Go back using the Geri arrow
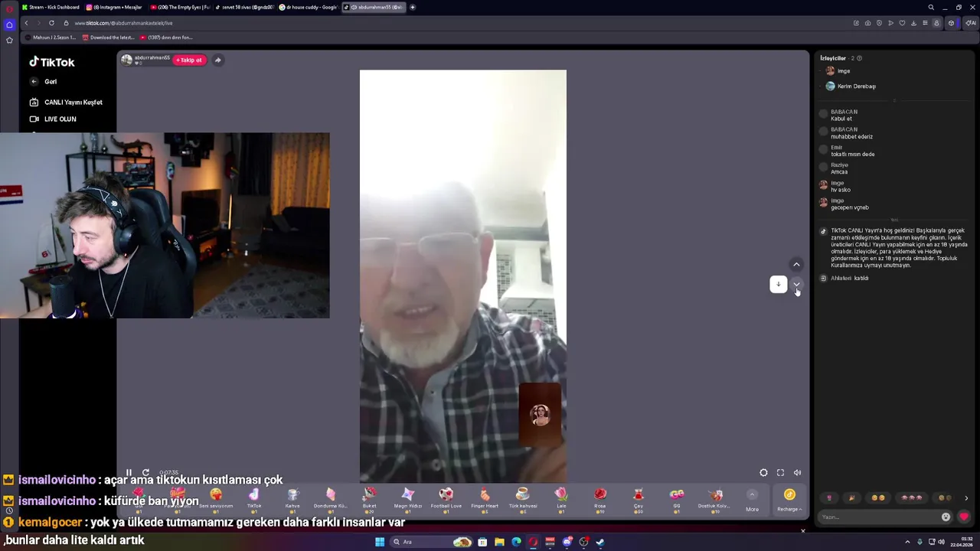The image size is (980, 551). pyautogui.click(x=34, y=81)
